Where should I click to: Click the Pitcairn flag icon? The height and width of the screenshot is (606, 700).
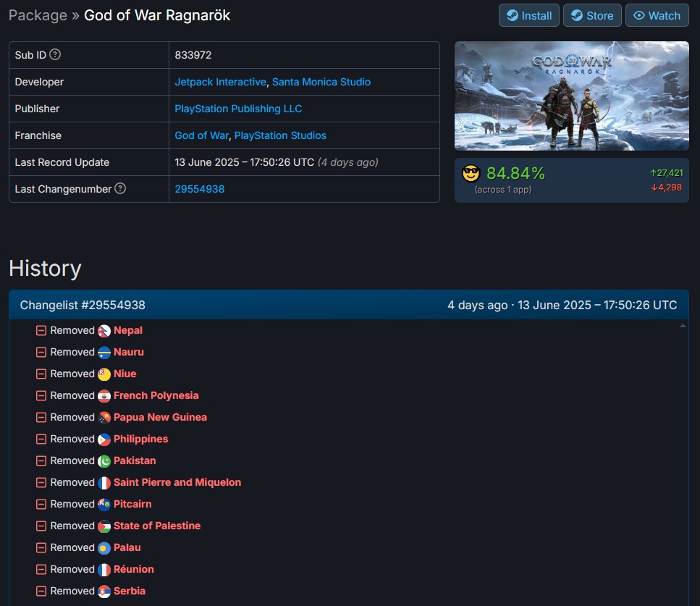tap(104, 505)
